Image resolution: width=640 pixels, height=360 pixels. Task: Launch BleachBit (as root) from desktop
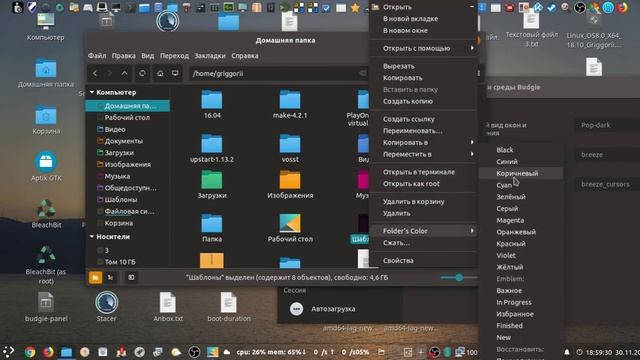[x=46, y=265]
